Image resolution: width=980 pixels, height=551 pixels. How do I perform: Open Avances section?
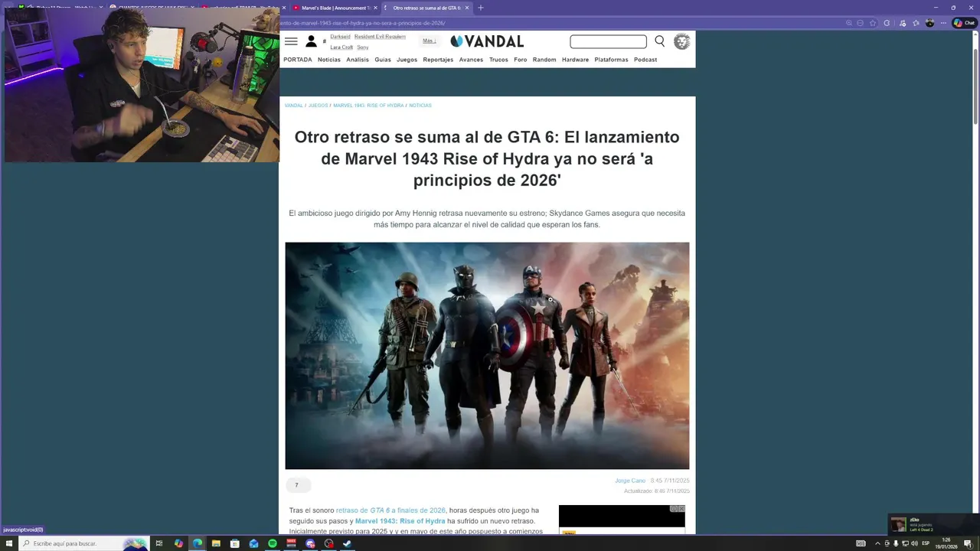(x=471, y=60)
